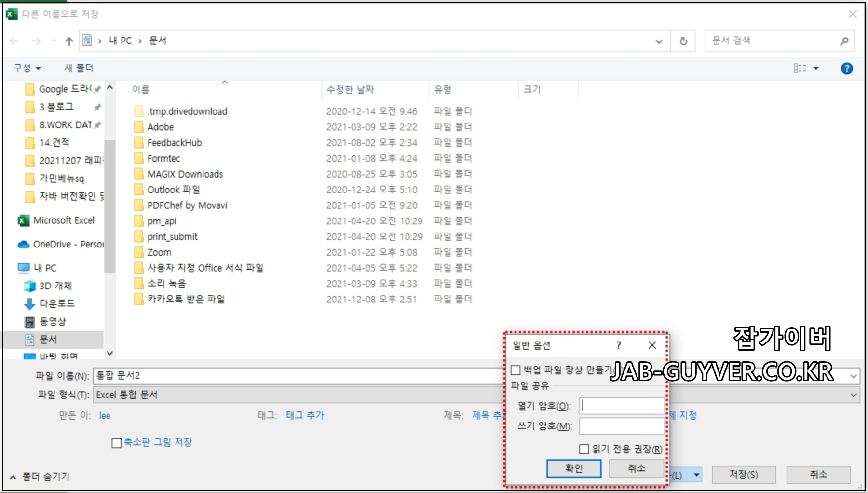Select pm_api folder
868x493 pixels.
click(x=155, y=221)
